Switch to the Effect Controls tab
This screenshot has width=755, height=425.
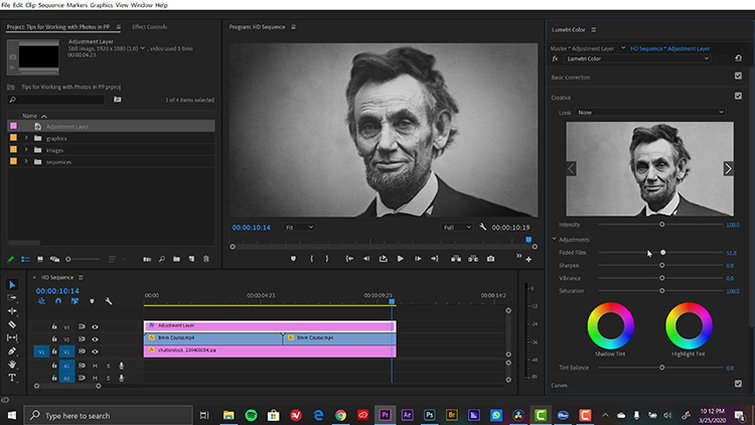point(150,27)
